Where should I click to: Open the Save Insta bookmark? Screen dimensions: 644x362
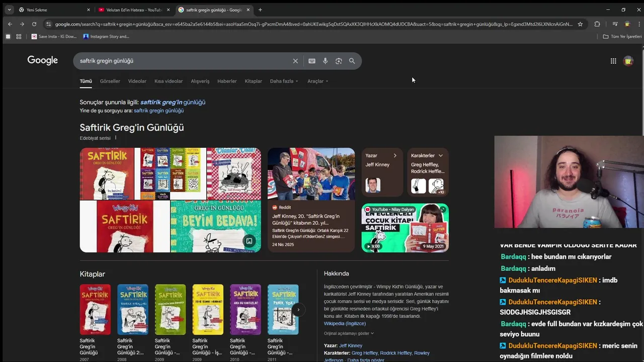pos(54,36)
